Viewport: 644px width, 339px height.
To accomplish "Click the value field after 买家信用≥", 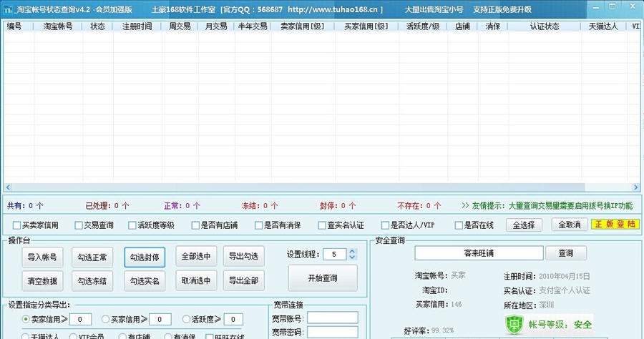I will [x=160, y=319].
